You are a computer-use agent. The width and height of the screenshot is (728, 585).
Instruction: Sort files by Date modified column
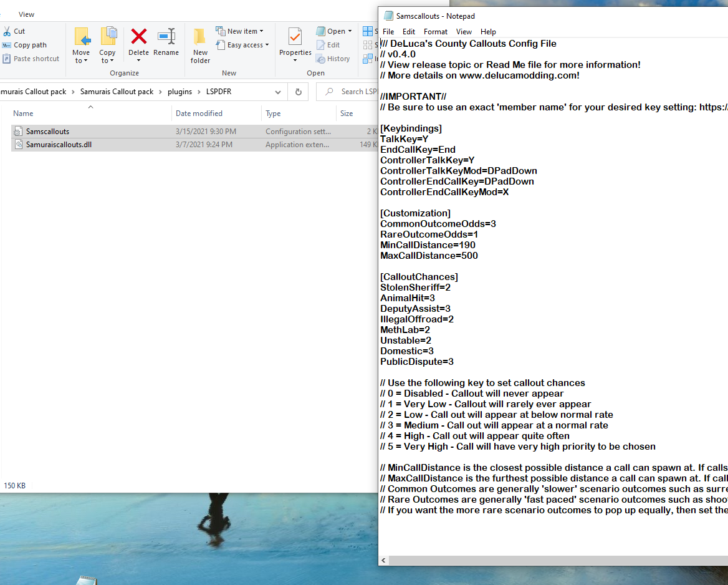point(199,114)
